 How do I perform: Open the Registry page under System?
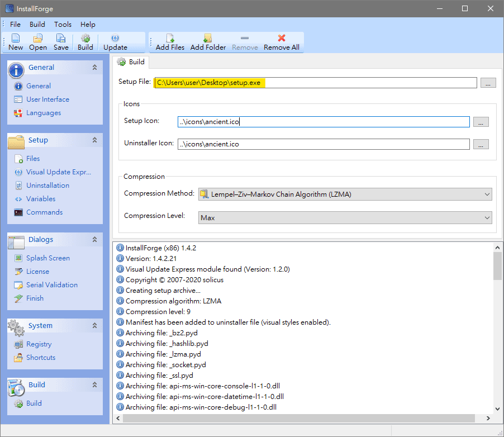[39, 344]
